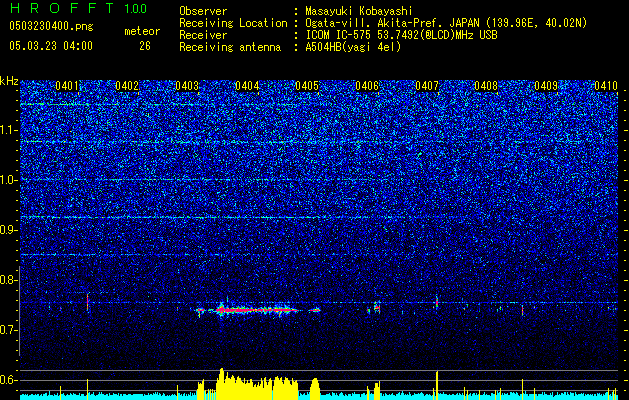
Task: Click the 0409 time marker
Action: (546, 86)
